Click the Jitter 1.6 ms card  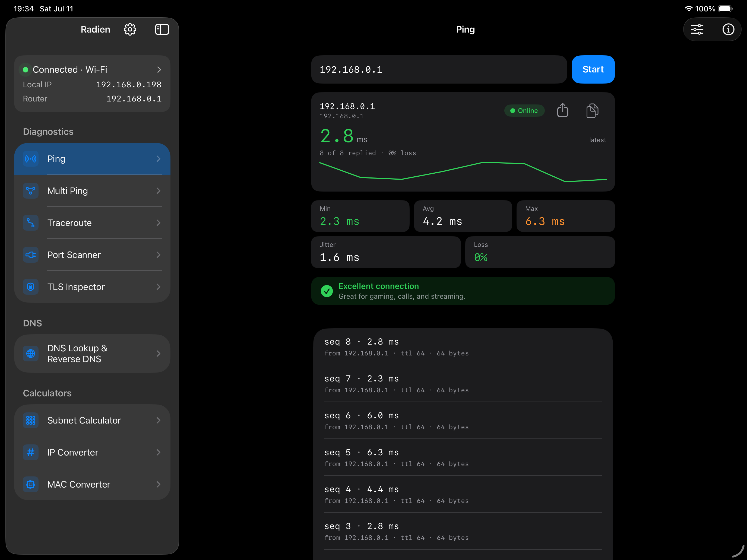(386, 252)
